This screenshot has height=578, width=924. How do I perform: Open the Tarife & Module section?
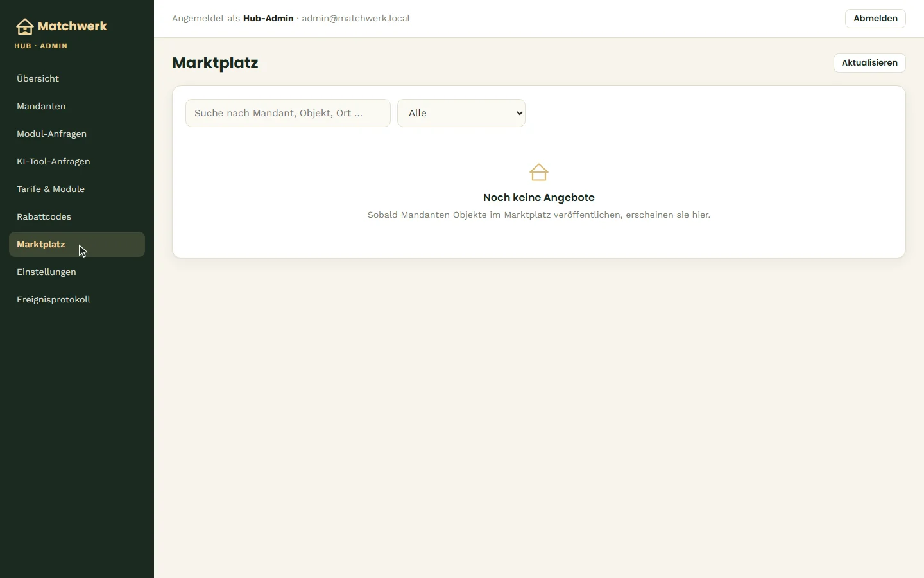pos(77,189)
